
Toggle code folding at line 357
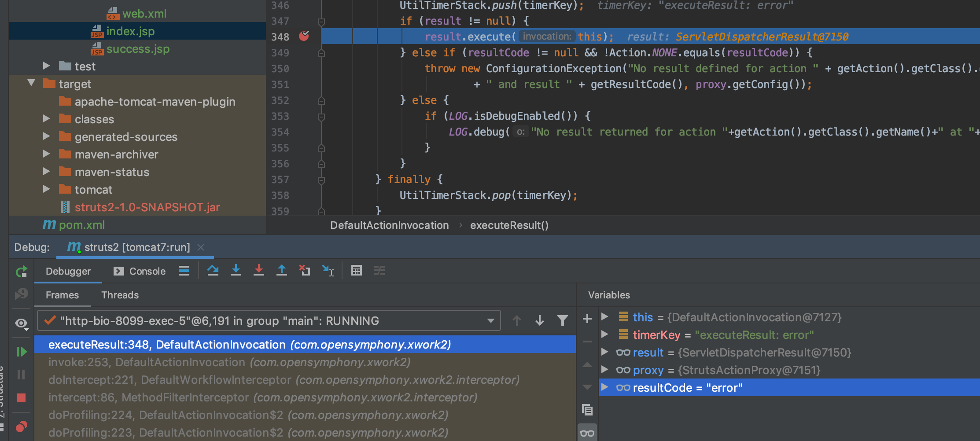[x=321, y=180]
